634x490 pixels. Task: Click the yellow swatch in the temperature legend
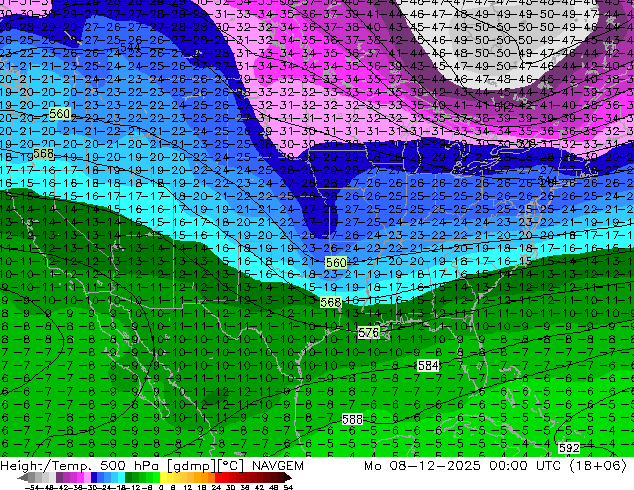(x=163, y=478)
